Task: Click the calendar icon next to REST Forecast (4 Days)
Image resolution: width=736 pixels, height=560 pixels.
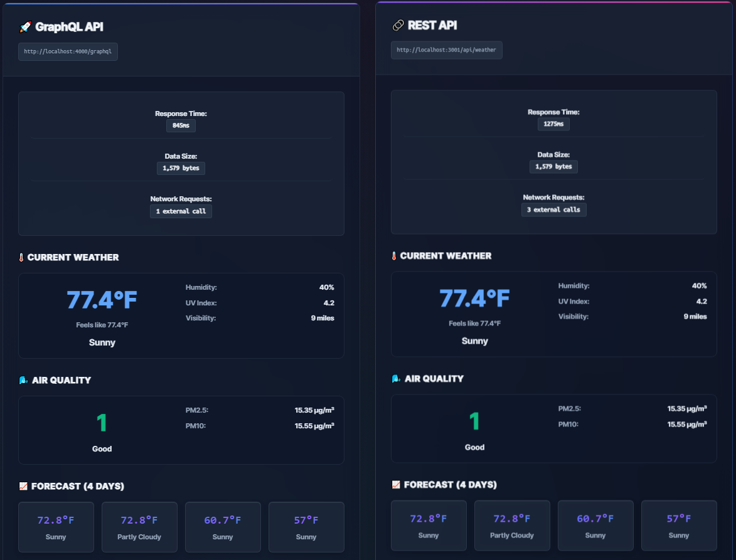Action: [x=396, y=484]
